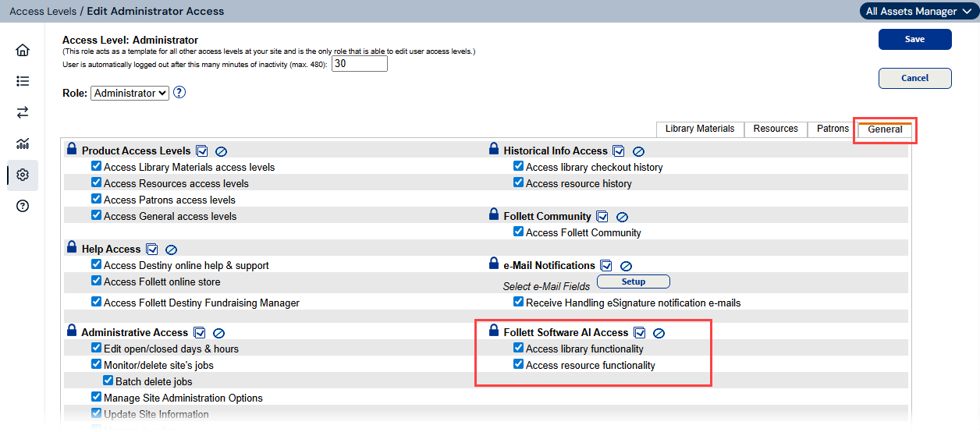Switch to Library Materials tab

pyautogui.click(x=700, y=129)
